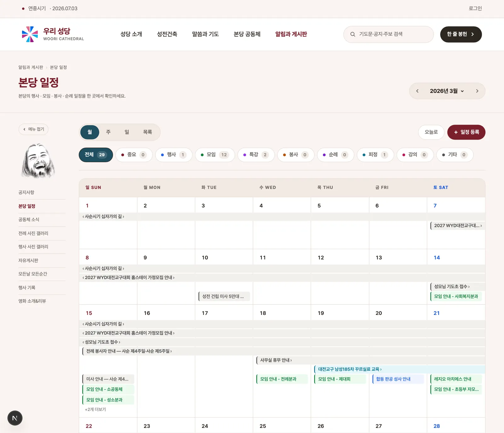Toggle the 봉사 filter chip
Viewport: 504px width, 433px height.
click(296, 155)
